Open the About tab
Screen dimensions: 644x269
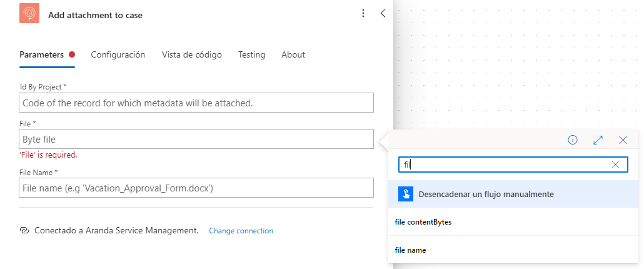[293, 54]
